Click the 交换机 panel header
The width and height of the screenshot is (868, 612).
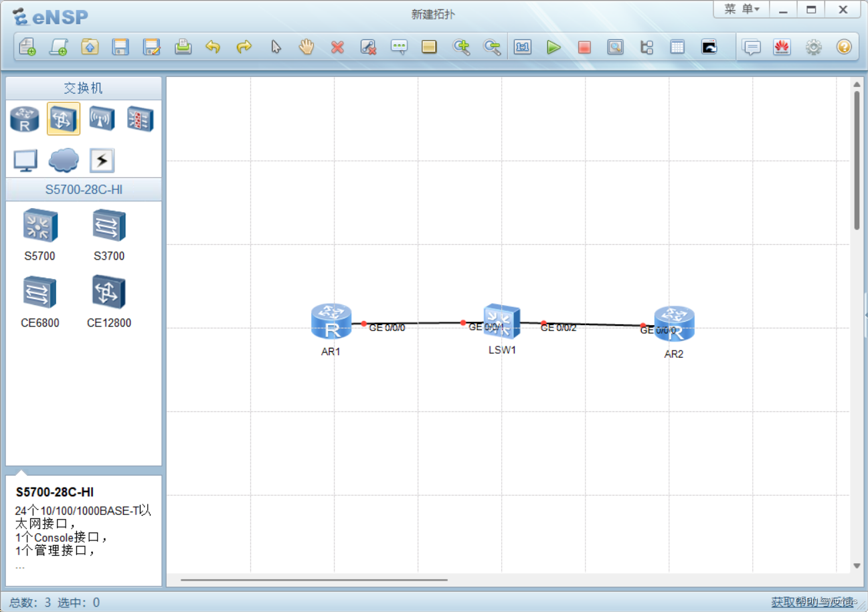(x=84, y=88)
